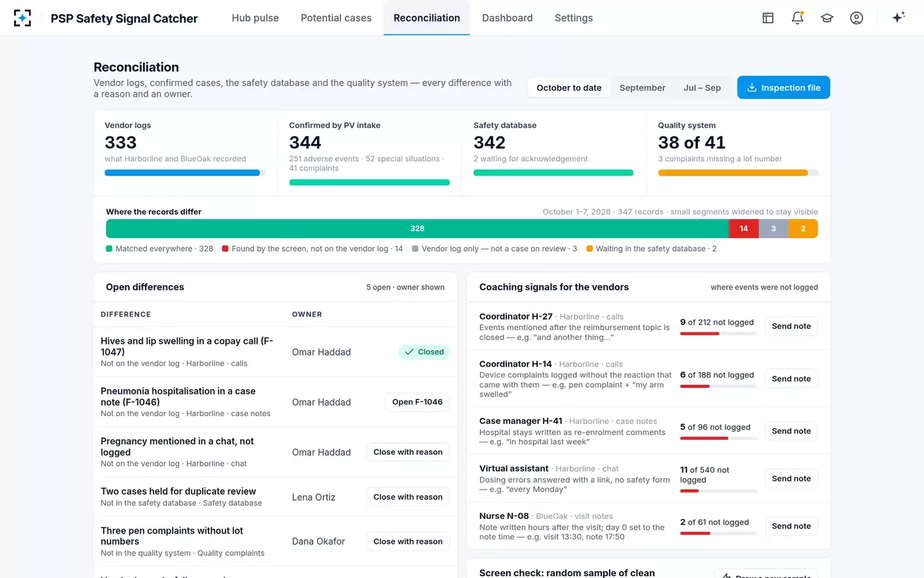Open the user account profile icon
The image size is (924, 578).
[857, 18]
